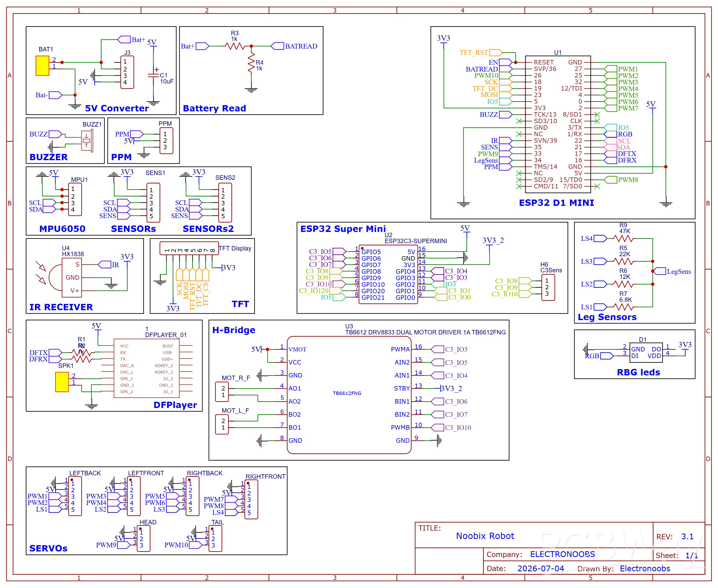Click the "5V Converter" block title
Screen dimensions: 718x588
tap(117, 108)
